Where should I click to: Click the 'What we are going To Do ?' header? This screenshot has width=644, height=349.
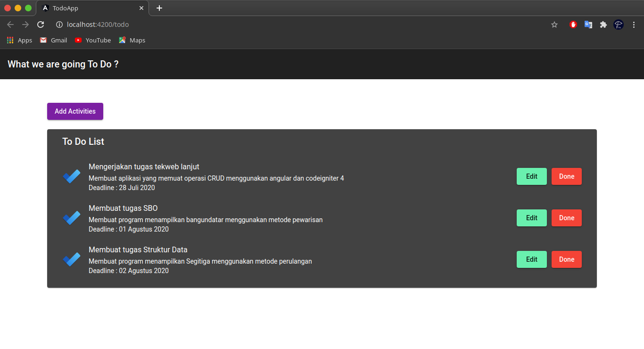[x=63, y=64]
